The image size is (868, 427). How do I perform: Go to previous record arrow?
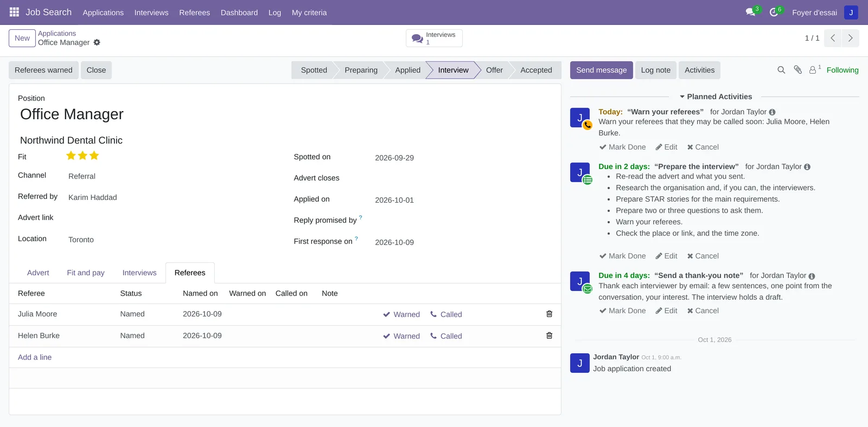pos(833,38)
